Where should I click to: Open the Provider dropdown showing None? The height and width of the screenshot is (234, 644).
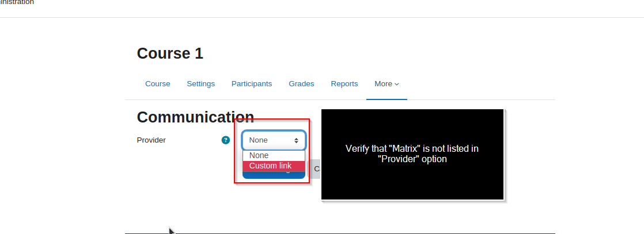point(274,140)
